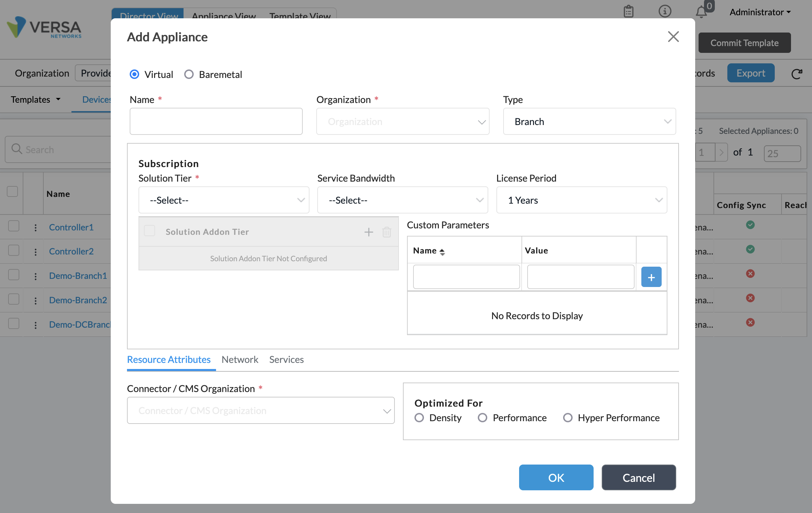812x513 pixels.
Task: Click the Solution Addon Tier trash icon
Action: pyautogui.click(x=387, y=232)
